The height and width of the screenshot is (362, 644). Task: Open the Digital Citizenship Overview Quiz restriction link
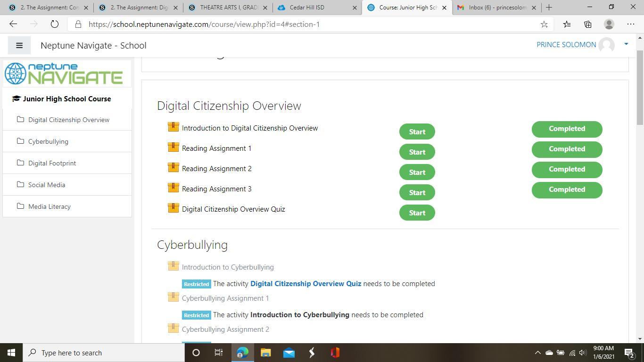click(x=305, y=284)
